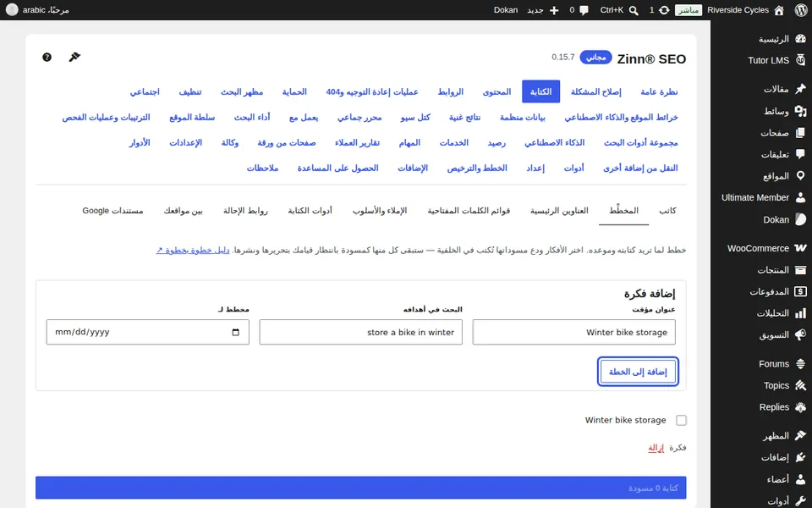Click the إضافات plugins plug icon
The height and width of the screenshot is (508, 812).
pyautogui.click(x=801, y=458)
